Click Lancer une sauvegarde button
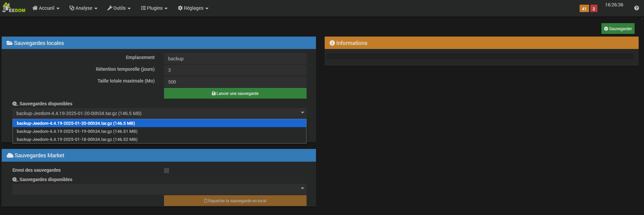Screen dimensions: 644x215 tap(235, 93)
